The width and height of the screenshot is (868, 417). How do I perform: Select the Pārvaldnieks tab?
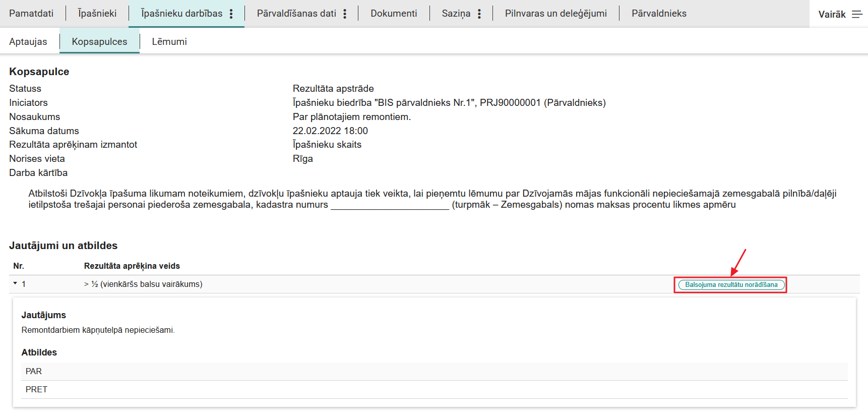659,14
